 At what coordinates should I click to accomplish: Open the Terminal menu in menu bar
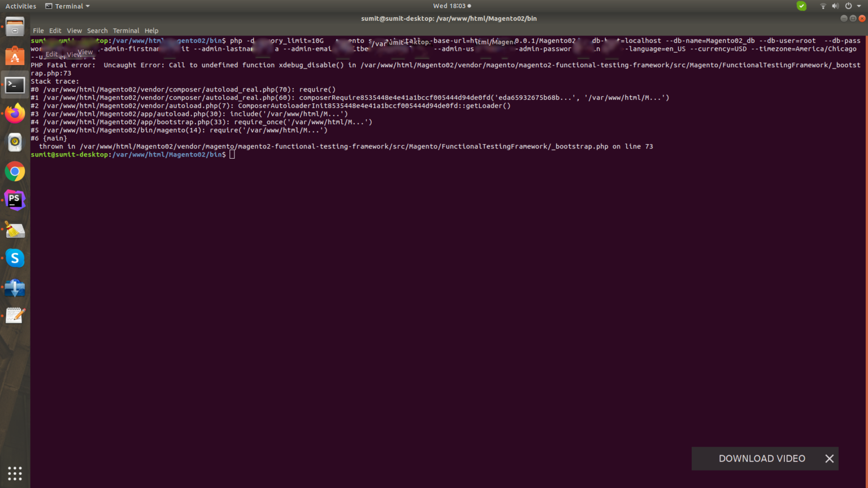click(x=125, y=30)
